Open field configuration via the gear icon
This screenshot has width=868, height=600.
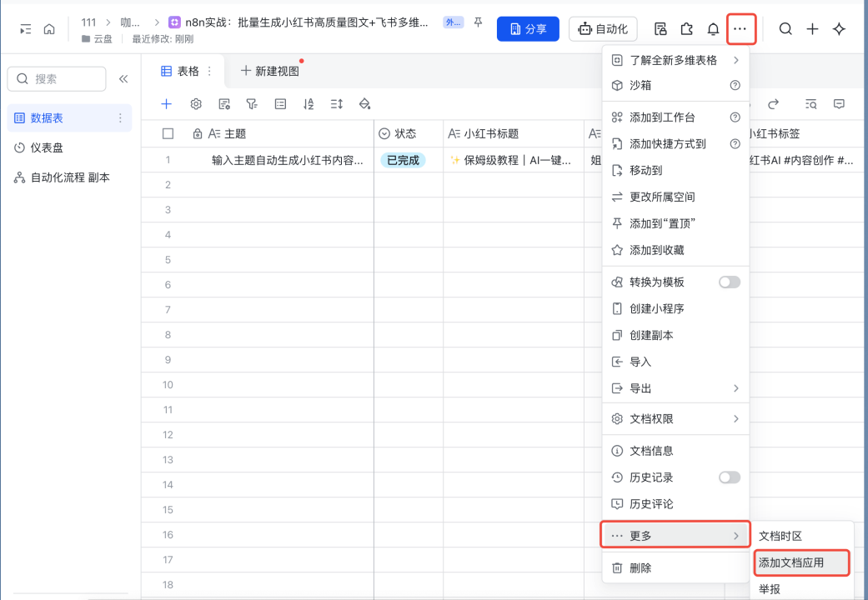coord(196,103)
